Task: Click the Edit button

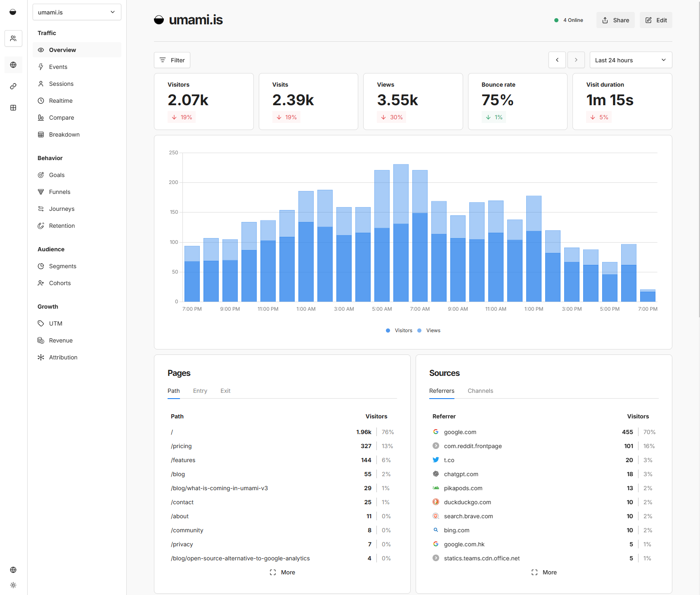Action: click(655, 20)
